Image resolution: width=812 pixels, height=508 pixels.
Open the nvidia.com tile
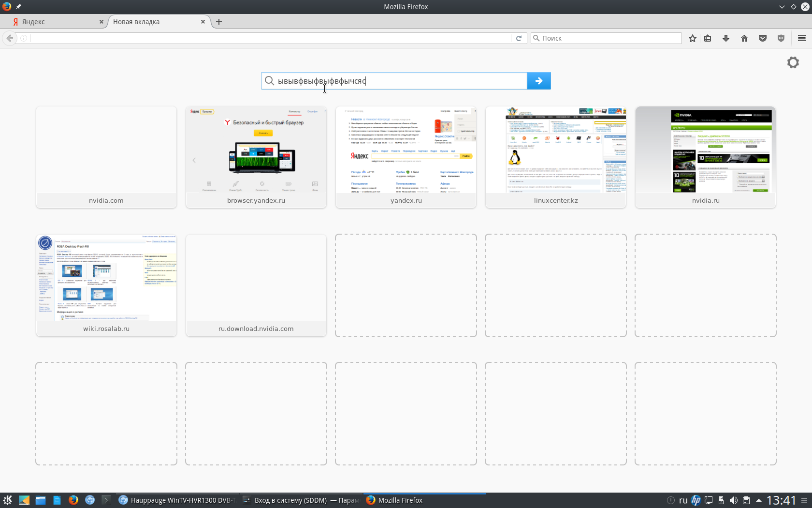click(106, 157)
